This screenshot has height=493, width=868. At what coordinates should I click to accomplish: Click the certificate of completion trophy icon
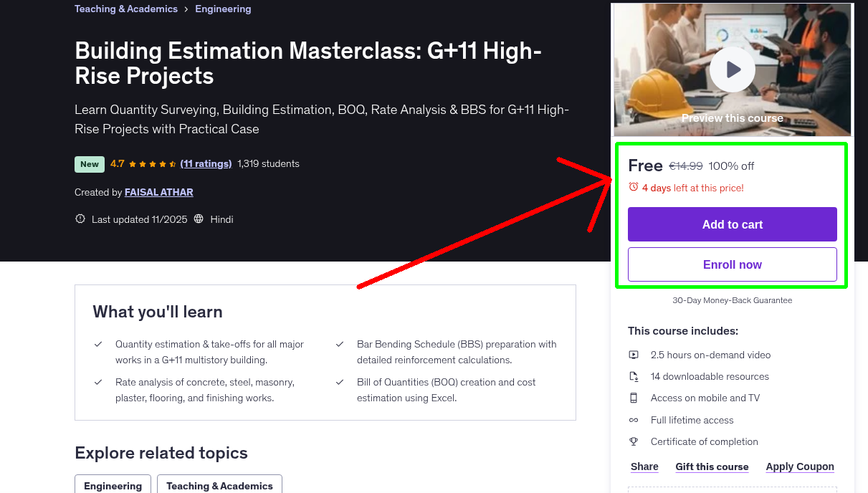click(x=634, y=441)
